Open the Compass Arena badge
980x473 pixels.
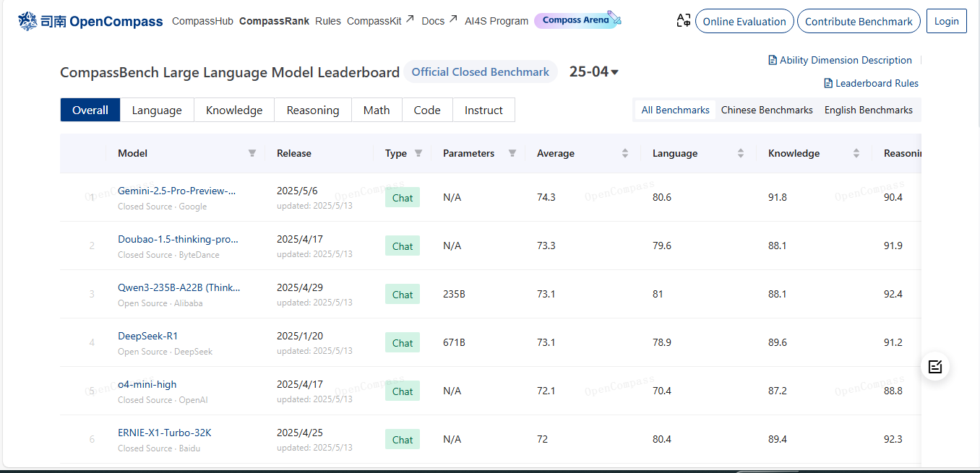tap(577, 20)
